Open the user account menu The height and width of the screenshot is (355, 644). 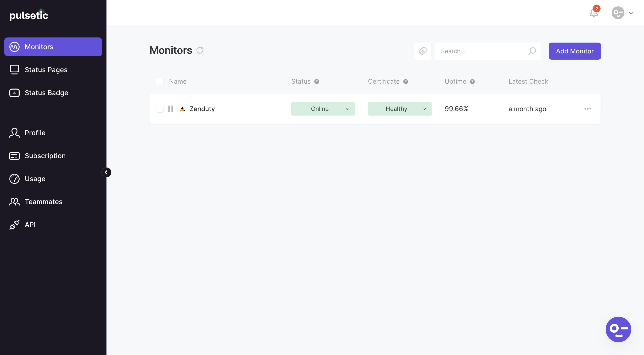[x=622, y=13]
